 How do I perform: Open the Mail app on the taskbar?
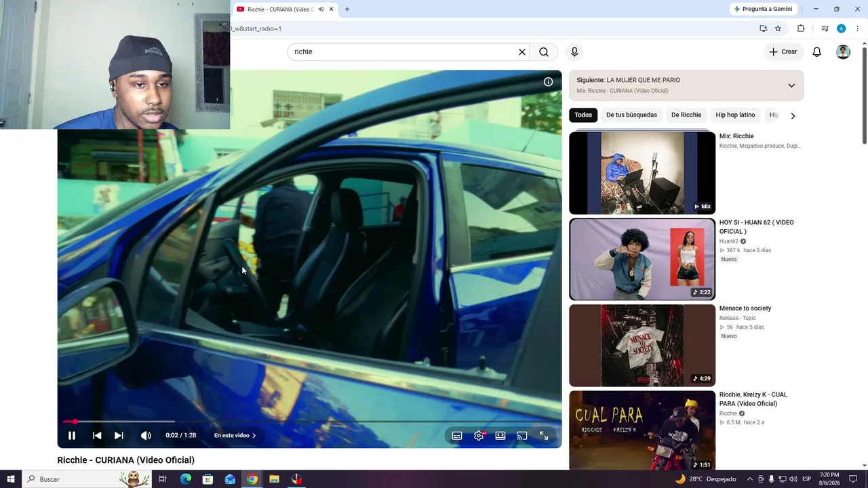tap(230, 479)
